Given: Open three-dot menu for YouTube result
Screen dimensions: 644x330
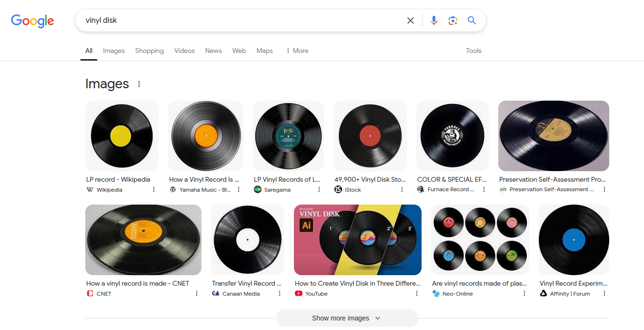Looking at the screenshot, I should (417, 293).
